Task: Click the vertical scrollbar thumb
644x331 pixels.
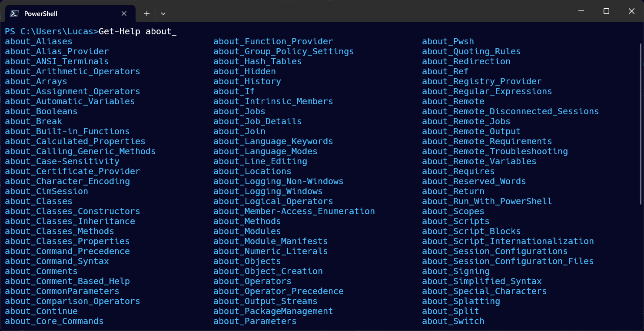Action: pyautogui.click(x=641, y=123)
